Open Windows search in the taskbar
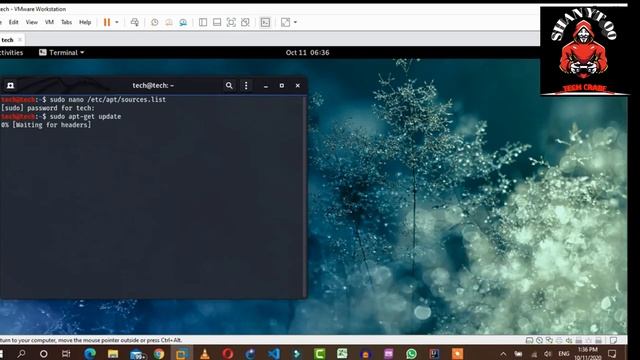640x360 pixels. [x=21, y=353]
